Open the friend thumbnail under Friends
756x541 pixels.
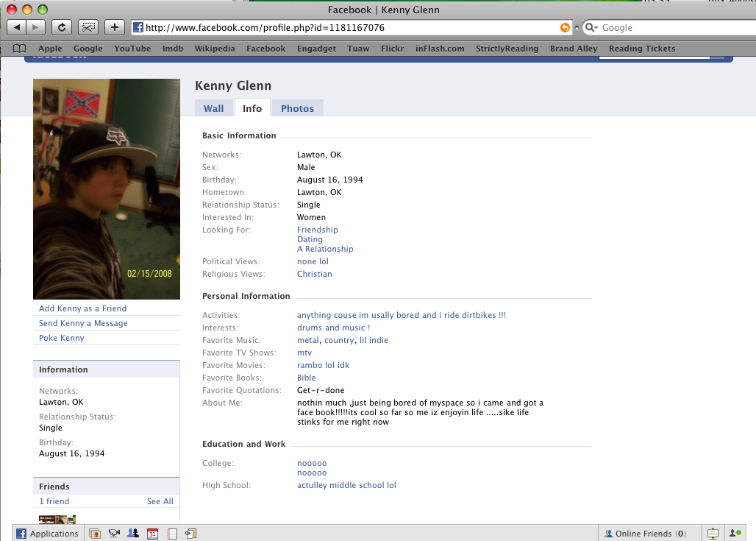coord(57,519)
